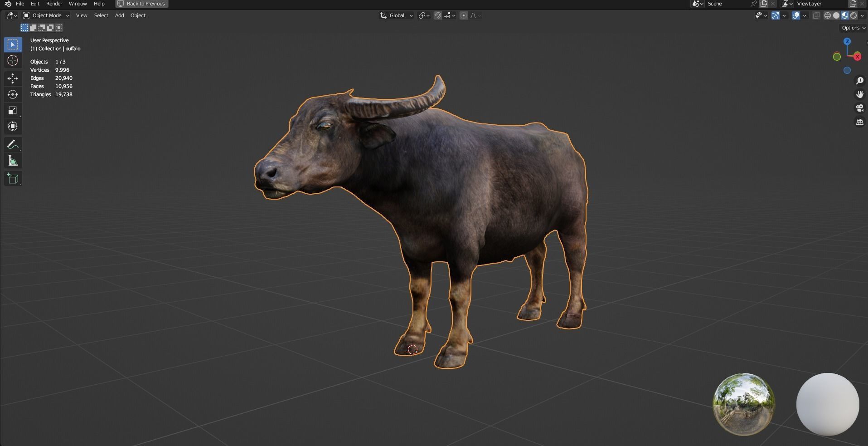
Task: Choose the Invert Selection mode icon
Action: point(50,28)
